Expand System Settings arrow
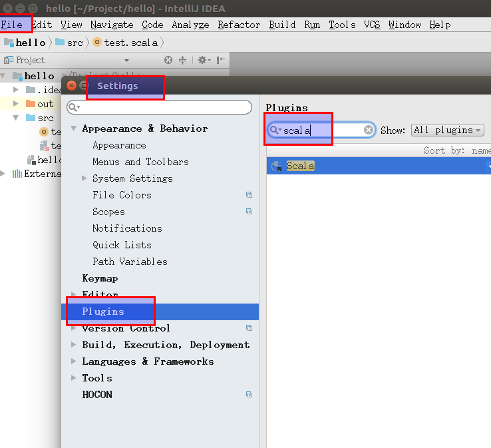This screenshot has width=491, height=448. point(84,178)
